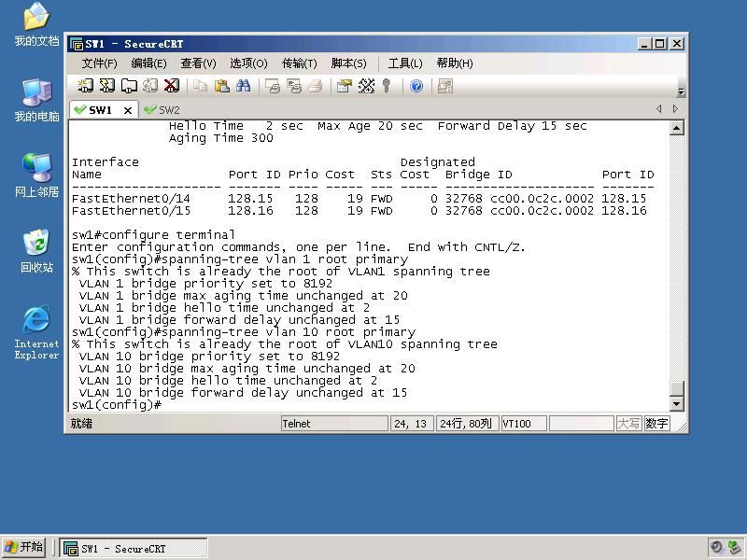The height and width of the screenshot is (560, 747).
Task: Click the Paste clipboard icon
Action: click(x=222, y=86)
